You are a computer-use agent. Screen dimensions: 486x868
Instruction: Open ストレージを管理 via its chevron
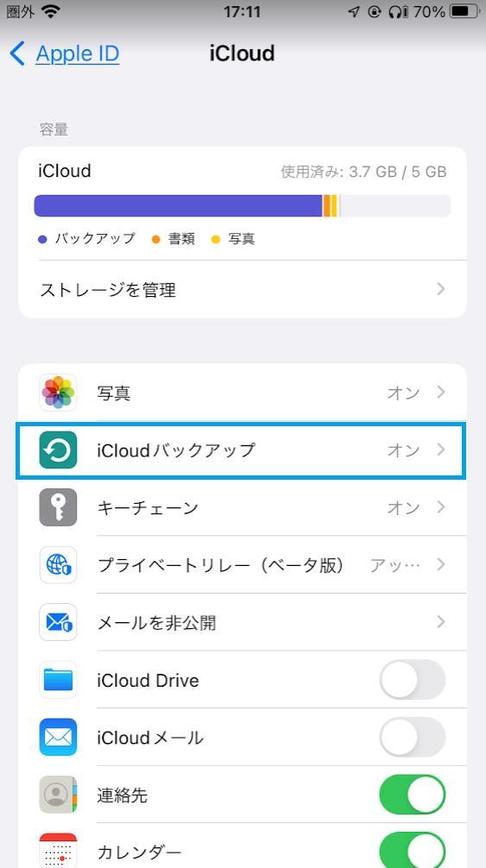[x=440, y=289]
